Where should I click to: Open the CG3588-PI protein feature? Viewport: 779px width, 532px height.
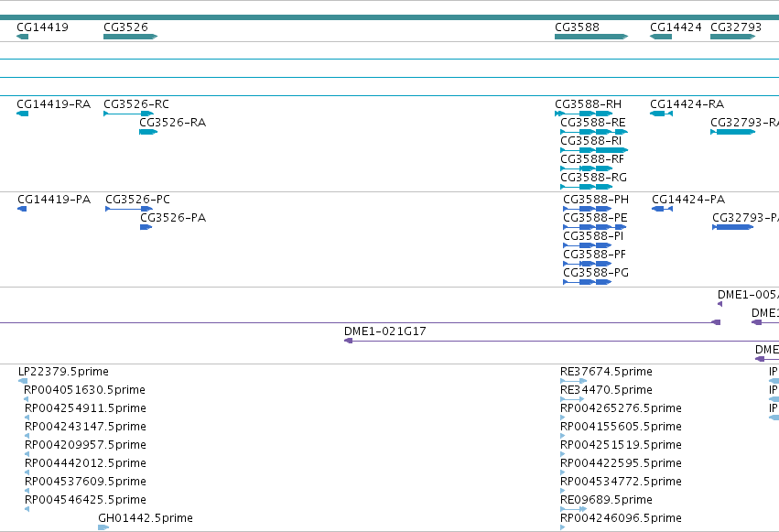click(593, 236)
